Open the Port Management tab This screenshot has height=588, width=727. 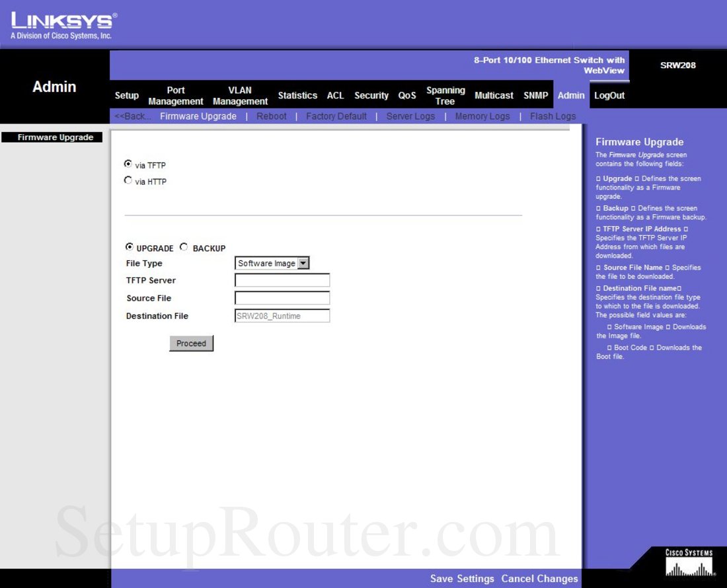(176, 95)
